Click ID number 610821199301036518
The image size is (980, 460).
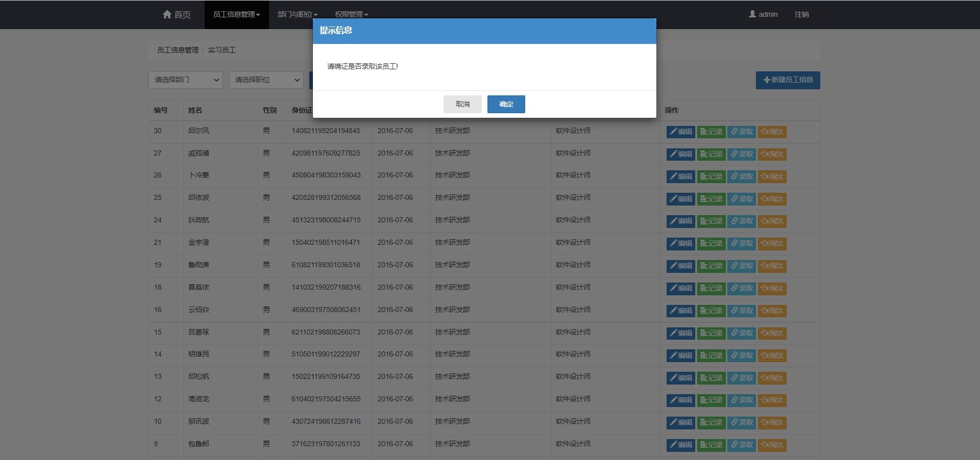[326, 265]
